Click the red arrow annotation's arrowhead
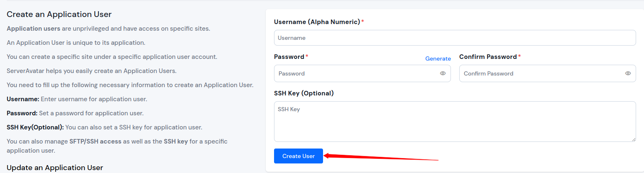 [328, 156]
